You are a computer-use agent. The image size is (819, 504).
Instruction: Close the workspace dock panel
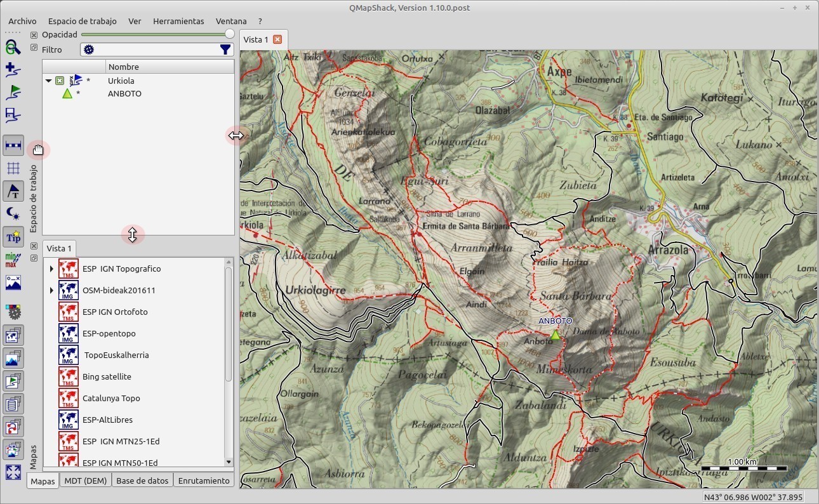click(34, 35)
